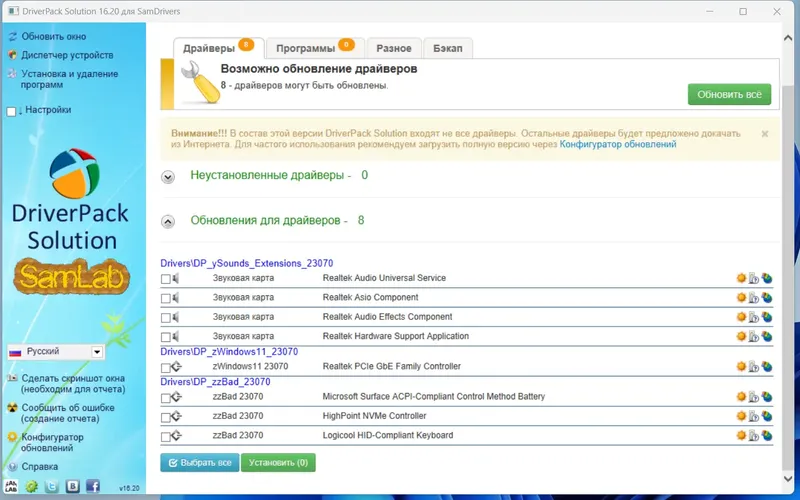Image resolution: width=800 pixels, height=500 pixels.
Task: Click globe icon for Realtek Audio Effects Component
Action: 766,317
